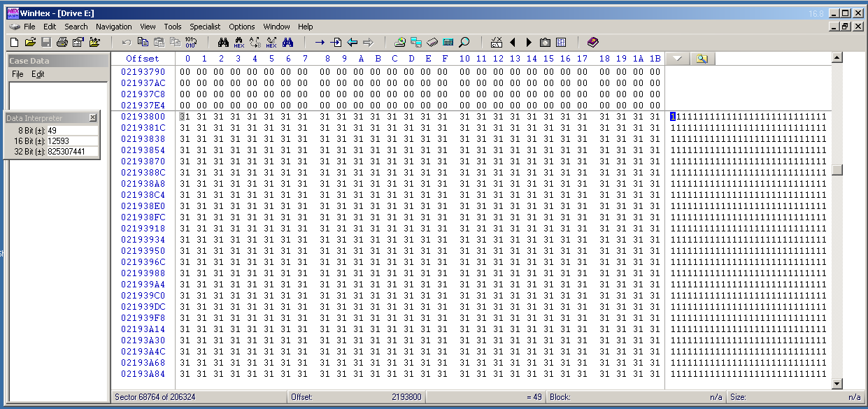Click the vertical scrollbar down arrow

(837, 384)
